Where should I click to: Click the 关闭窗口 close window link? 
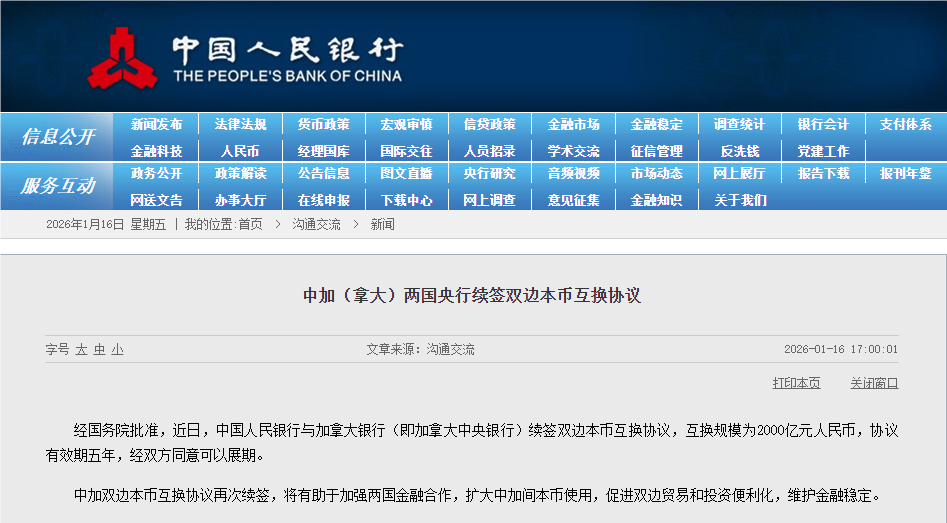coord(874,383)
